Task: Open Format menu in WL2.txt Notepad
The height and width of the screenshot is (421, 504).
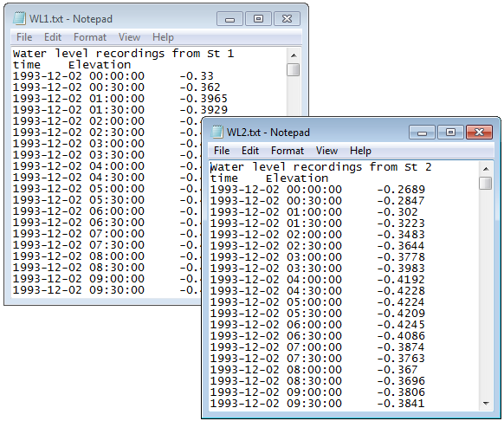Action: (x=288, y=151)
